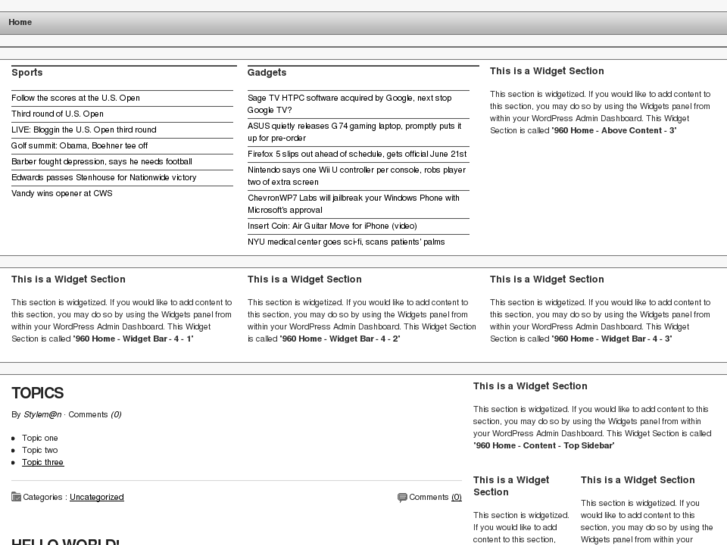Open 'Sage TV HTPC software acquired by Google'
The width and height of the screenshot is (727, 545).
point(349,104)
